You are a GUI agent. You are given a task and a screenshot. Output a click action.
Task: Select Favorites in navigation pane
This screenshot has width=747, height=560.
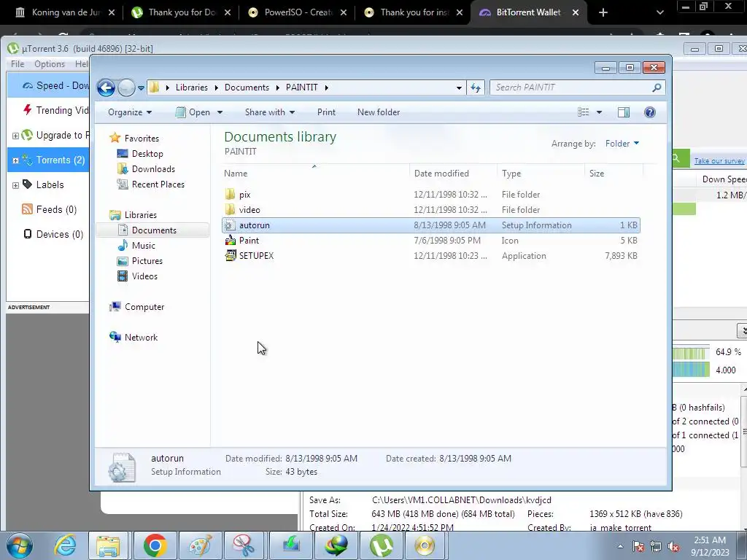[142, 138]
